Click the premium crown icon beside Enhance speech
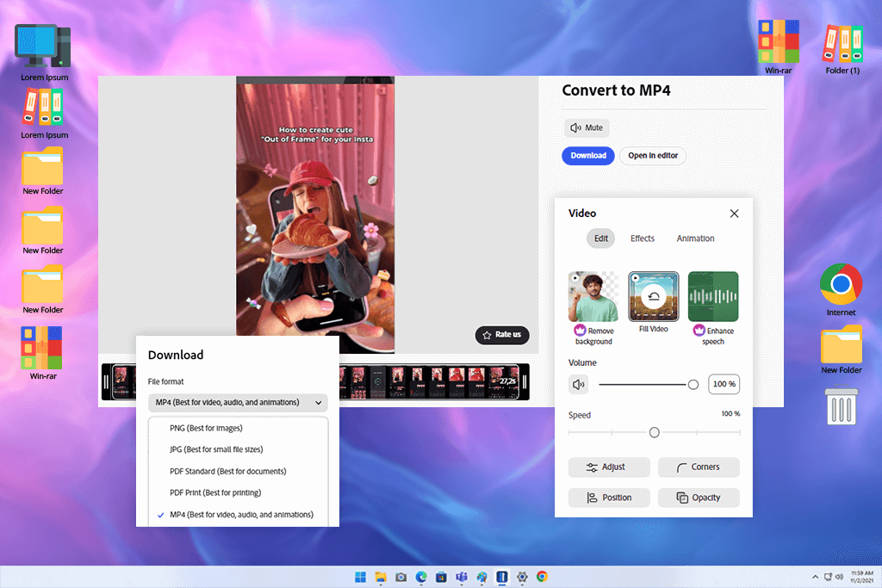The height and width of the screenshot is (588, 882). (699, 331)
